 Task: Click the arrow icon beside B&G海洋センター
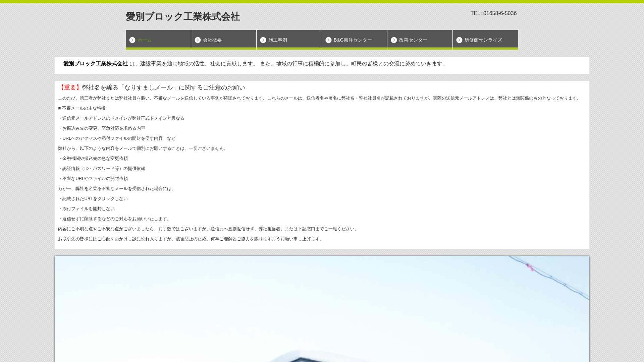pos(328,40)
